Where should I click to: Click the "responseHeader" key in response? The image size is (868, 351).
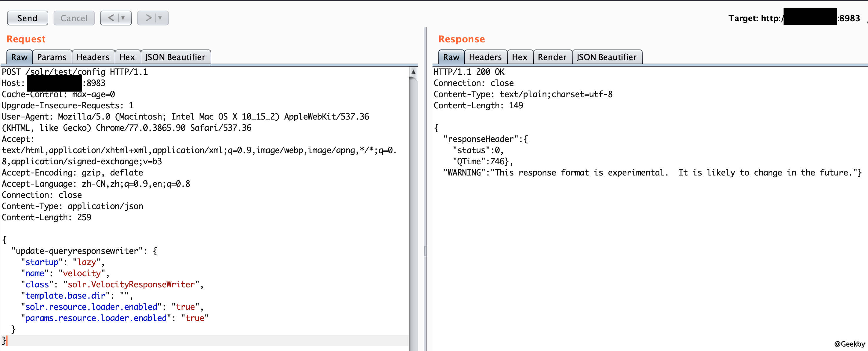[481, 139]
